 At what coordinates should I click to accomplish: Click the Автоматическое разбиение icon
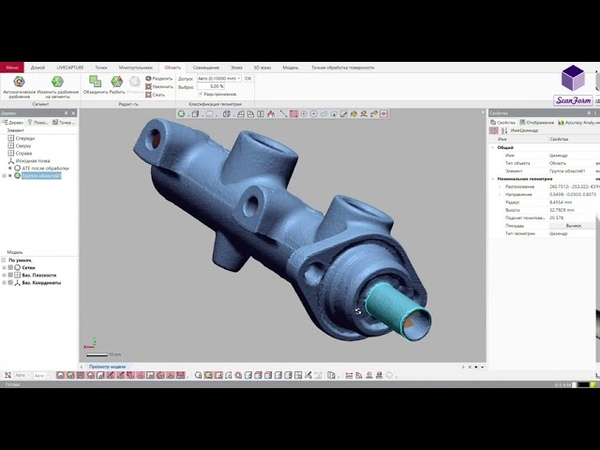(x=20, y=81)
